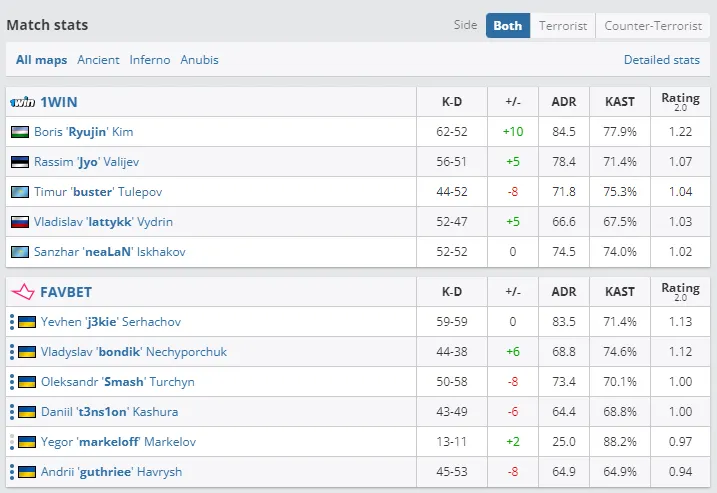Click the dot indicator on markeloff's row
Screen dimensions: 717x493
click(x=12, y=442)
